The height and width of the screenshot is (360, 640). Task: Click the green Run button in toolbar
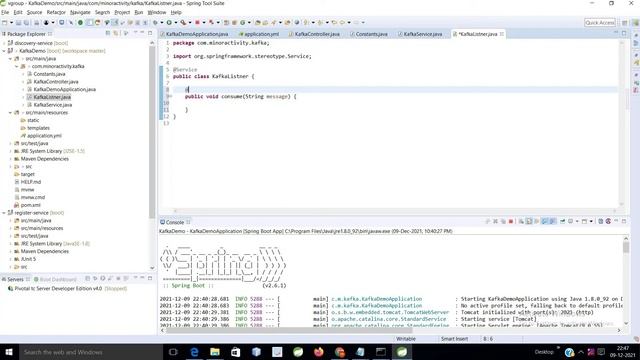point(169,22)
